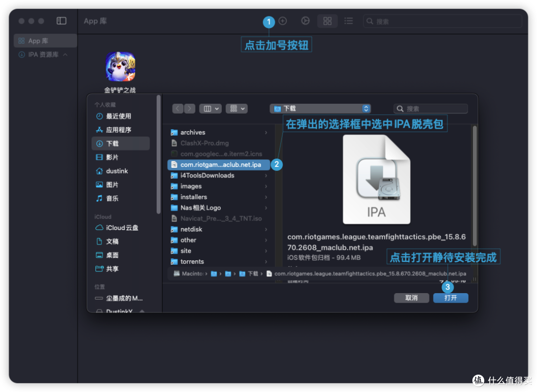Select 应用程序 in dialog sidebar

120,130
